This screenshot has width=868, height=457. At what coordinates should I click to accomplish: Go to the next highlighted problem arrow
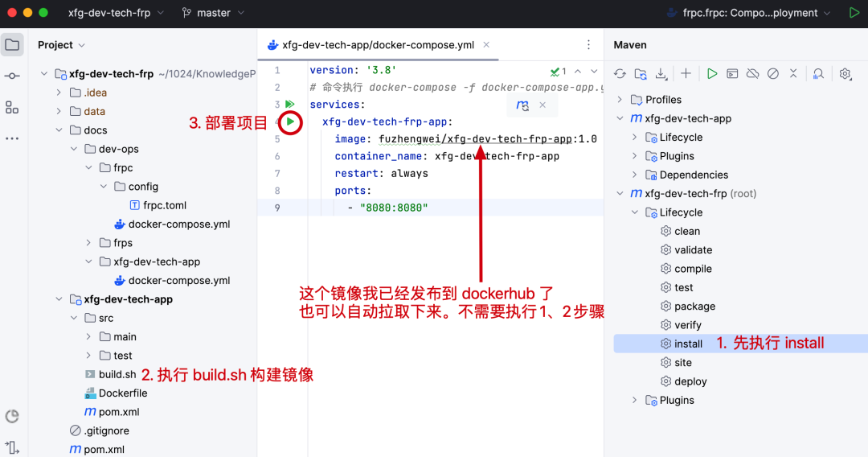click(594, 71)
